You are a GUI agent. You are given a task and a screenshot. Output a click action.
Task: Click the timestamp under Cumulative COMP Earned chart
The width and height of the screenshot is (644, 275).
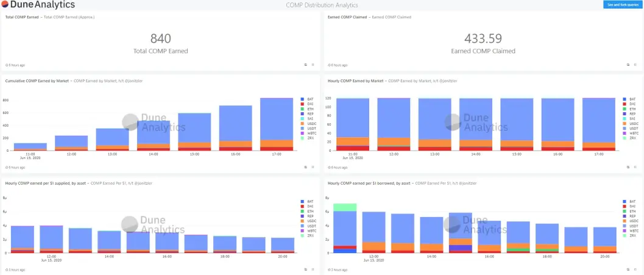click(x=15, y=167)
